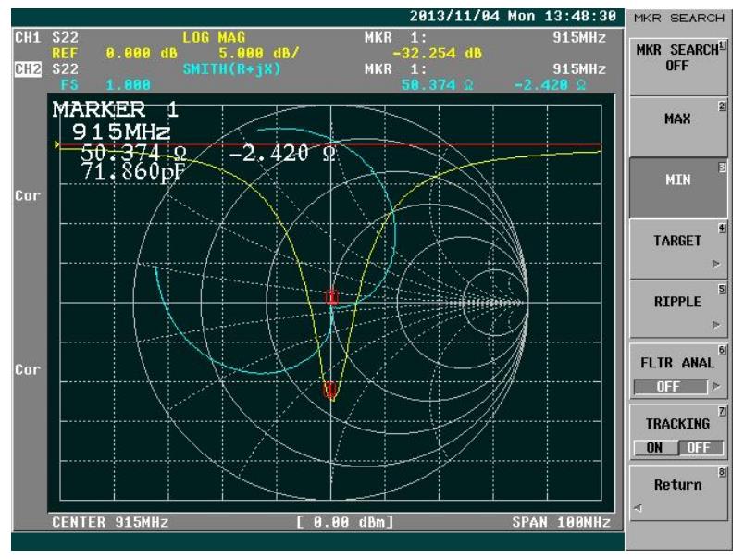Click the yellow reference level arrow
Image resolution: width=744 pixels, height=560 pixels.
point(56,145)
